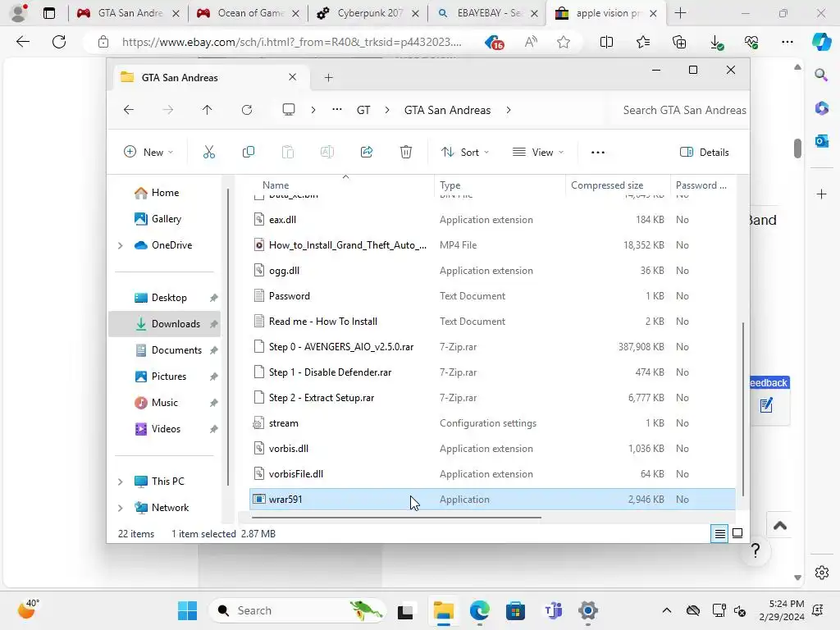Viewport: 840px width, 630px height.
Task: Open Microsoft Teams from taskbar
Action: point(552,610)
